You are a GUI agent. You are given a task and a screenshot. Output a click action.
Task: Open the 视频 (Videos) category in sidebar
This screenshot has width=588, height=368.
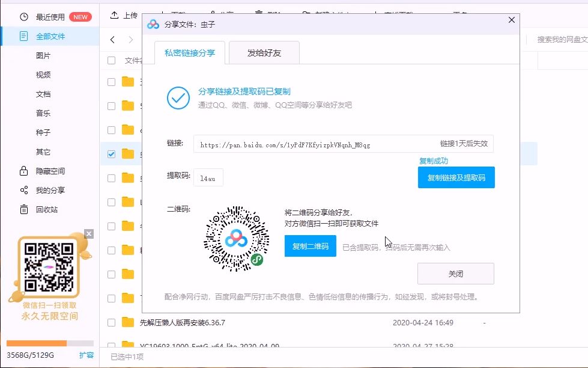pyautogui.click(x=43, y=74)
